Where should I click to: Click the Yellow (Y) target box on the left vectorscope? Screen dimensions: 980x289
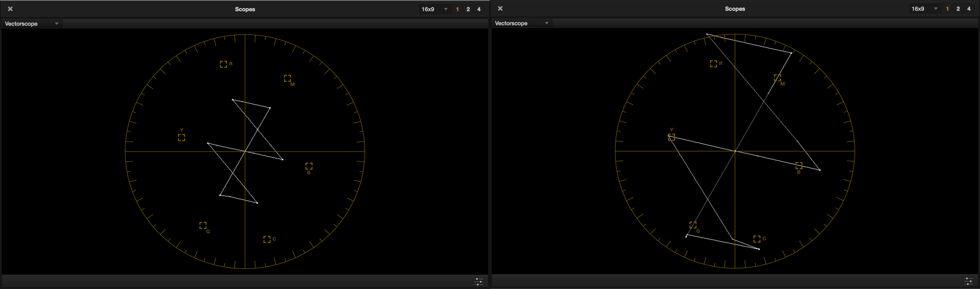pos(181,138)
